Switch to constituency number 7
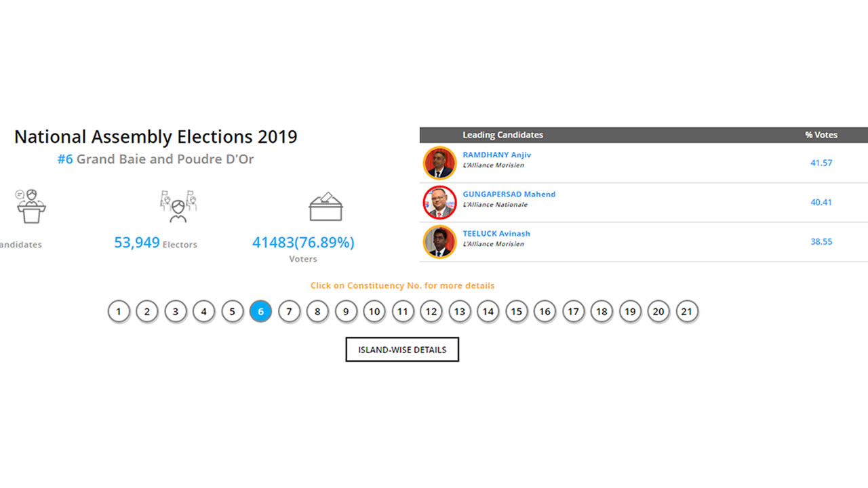 tap(289, 312)
